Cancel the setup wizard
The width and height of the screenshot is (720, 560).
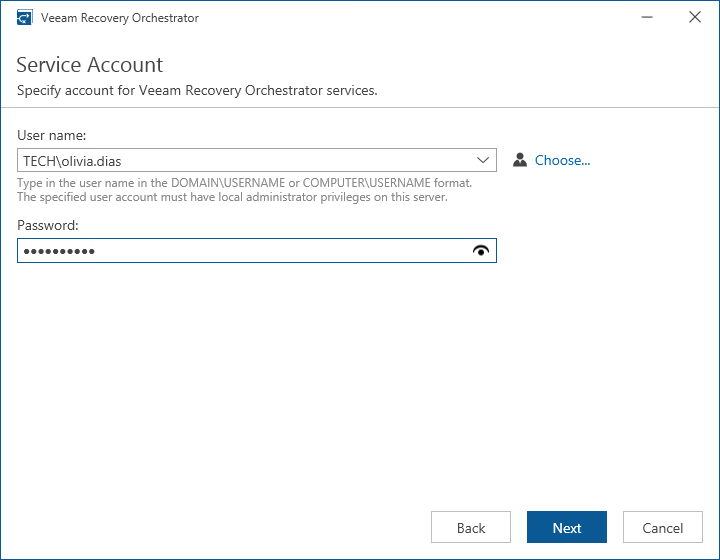[x=663, y=528]
